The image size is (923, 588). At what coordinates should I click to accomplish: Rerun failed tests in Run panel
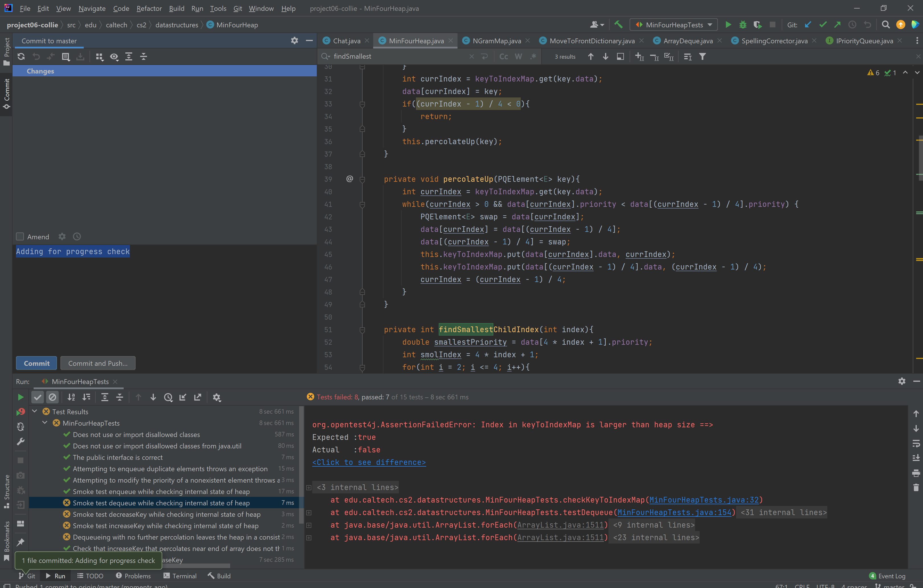(x=21, y=412)
